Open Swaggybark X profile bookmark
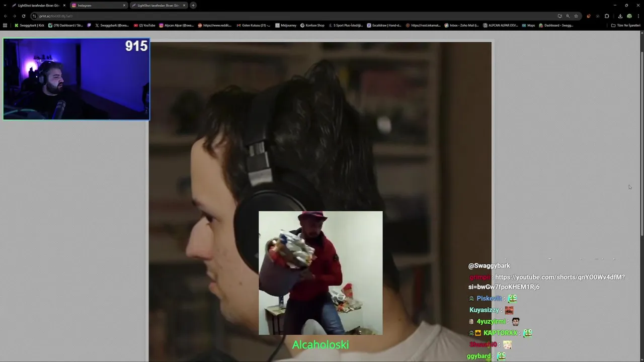This screenshot has width=644, height=362. [112, 25]
